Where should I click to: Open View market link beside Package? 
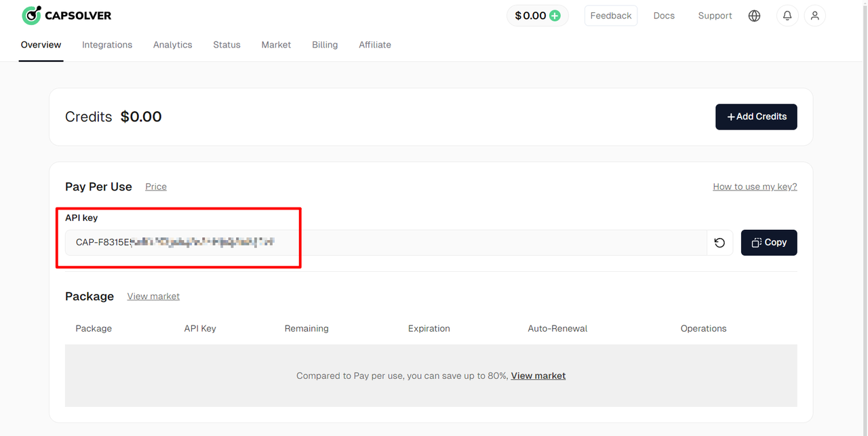tap(153, 296)
